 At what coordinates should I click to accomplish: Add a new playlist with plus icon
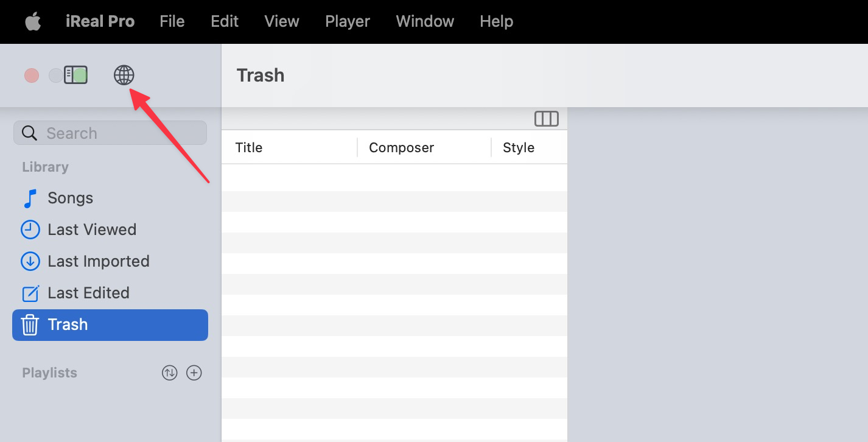click(194, 373)
